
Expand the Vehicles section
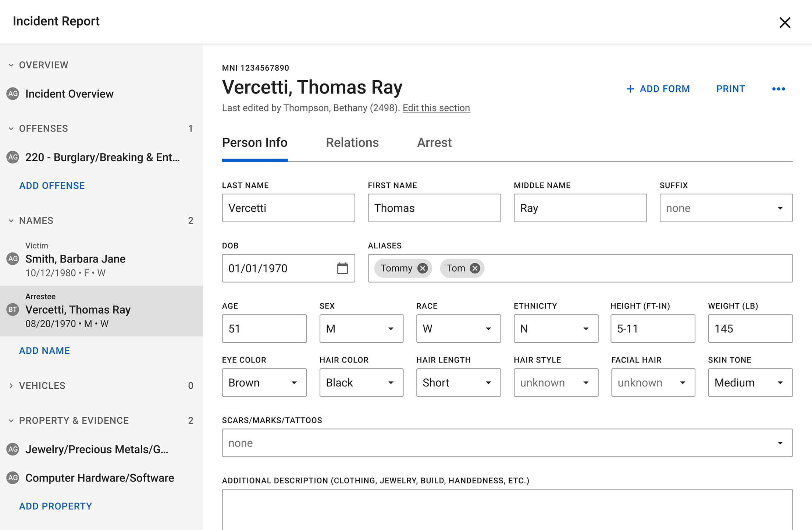pos(11,385)
